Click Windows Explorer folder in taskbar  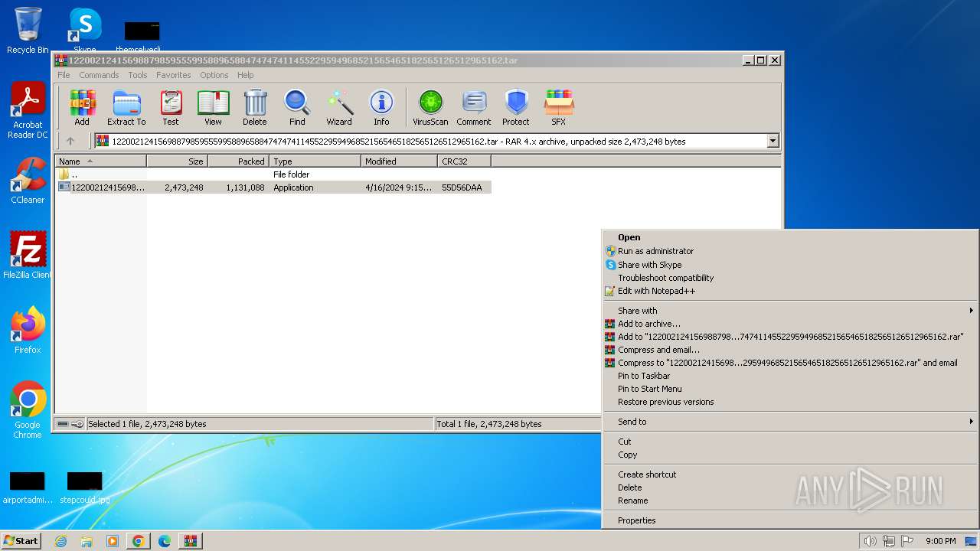coord(87,541)
